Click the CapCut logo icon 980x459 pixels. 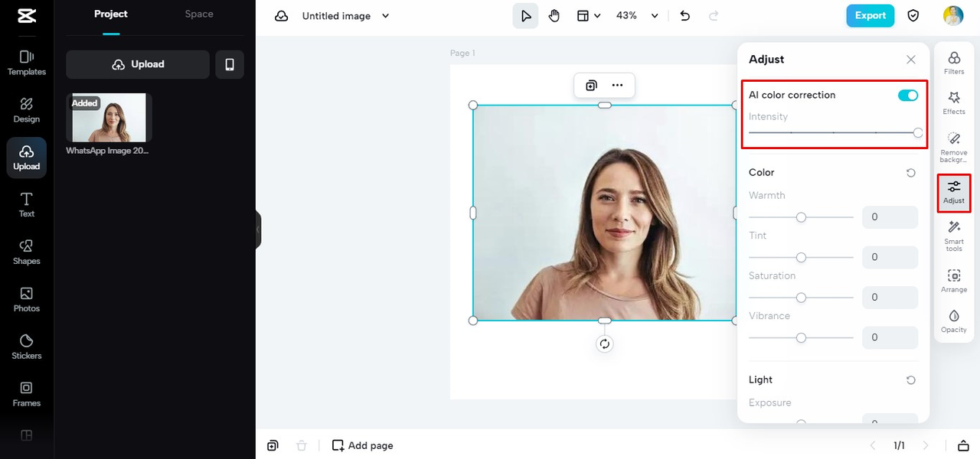(26, 15)
